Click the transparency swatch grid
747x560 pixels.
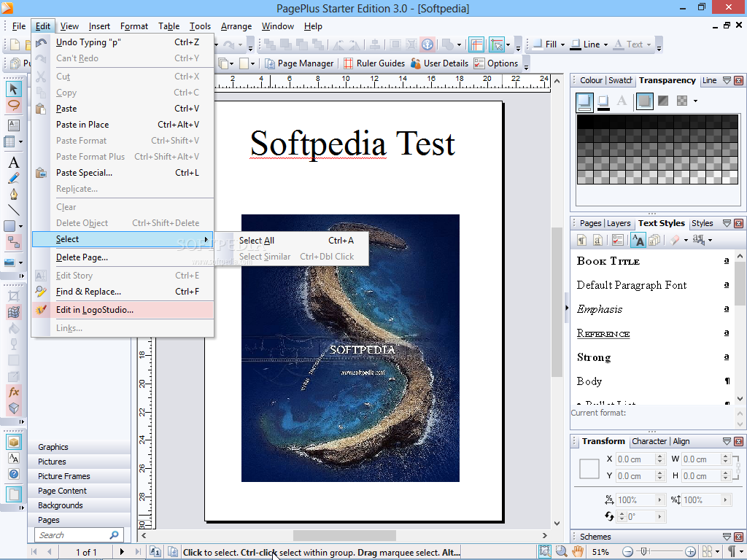tap(657, 149)
